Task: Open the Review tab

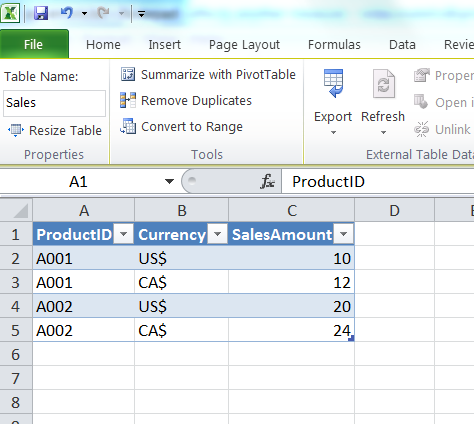Action: (459, 44)
